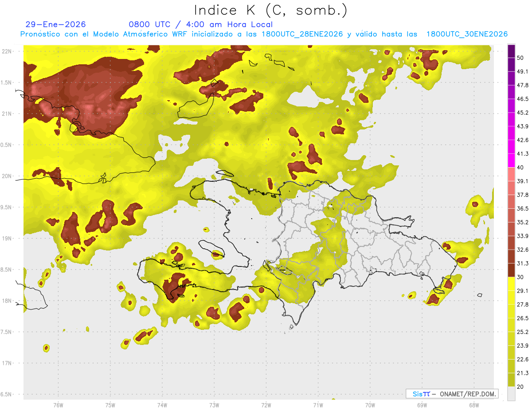Click the '69W' longitude axis label
The width and height of the screenshot is (532, 411).
pos(422,405)
